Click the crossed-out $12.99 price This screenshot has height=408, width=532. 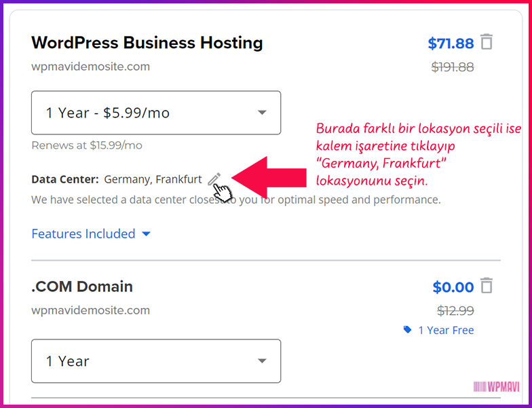pyautogui.click(x=455, y=310)
